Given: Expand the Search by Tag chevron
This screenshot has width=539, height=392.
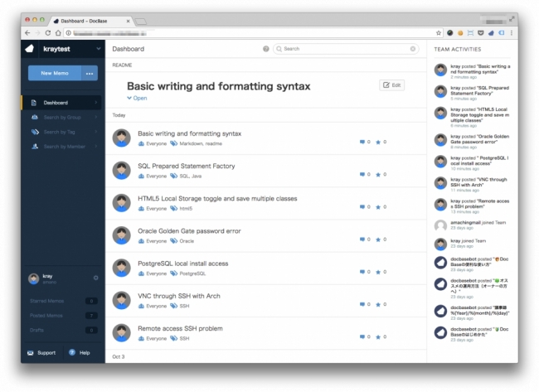Looking at the screenshot, I should tap(96, 132).
